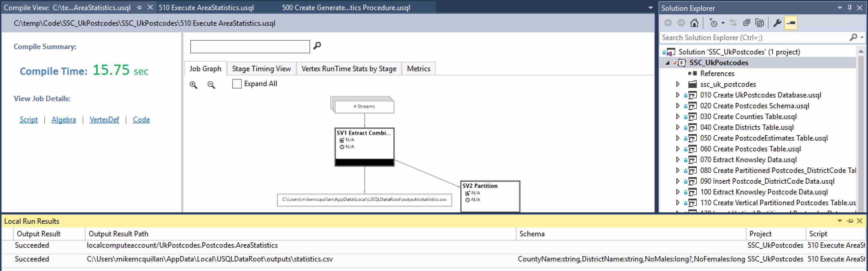
Task: Expand the 070 Extract Knowsley Data.usql node
Action: [678, 159]
